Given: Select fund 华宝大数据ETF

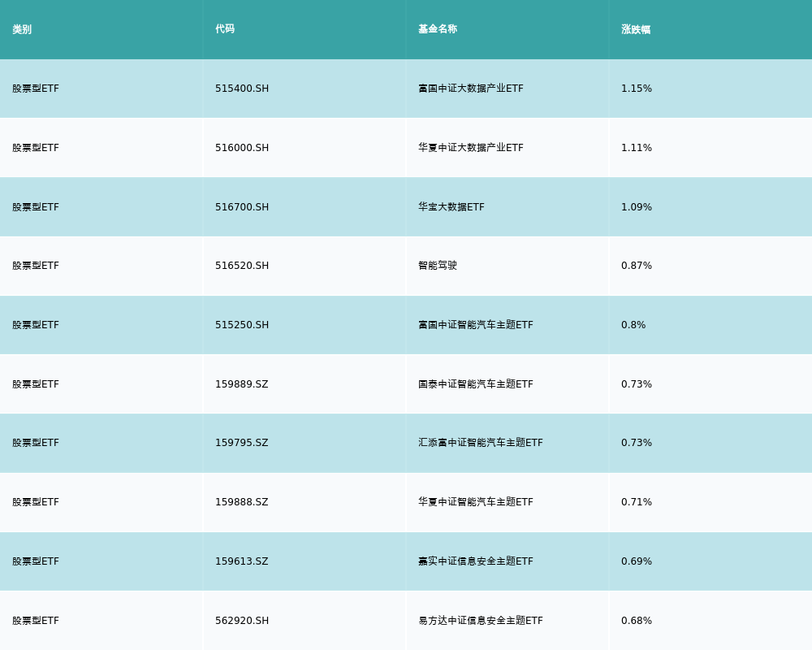Looking at the screenshot, I should pyautogui.click(x=451, y=207).
